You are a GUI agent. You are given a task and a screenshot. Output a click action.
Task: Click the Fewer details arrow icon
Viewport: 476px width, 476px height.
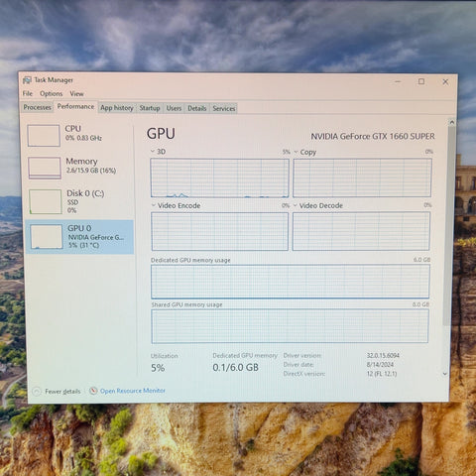tap(37, 392)
